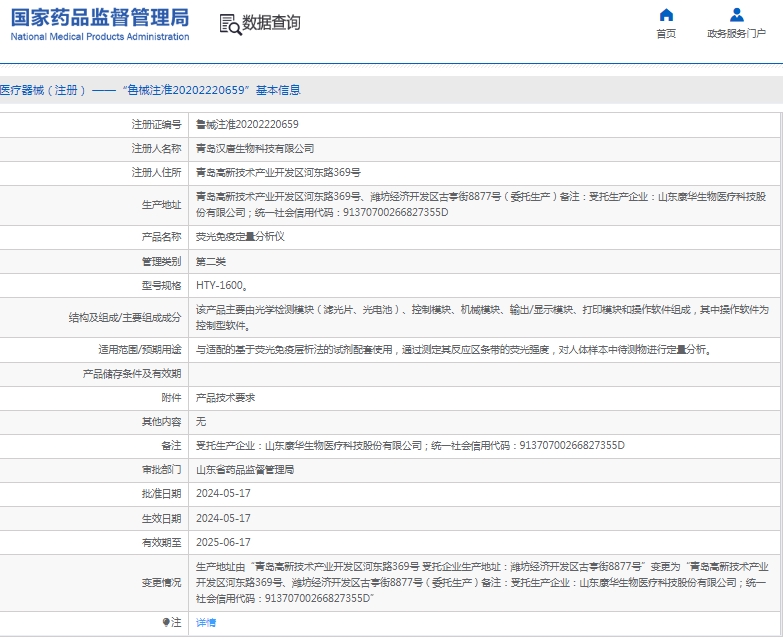
Task: Click approving department 山东省药品监督管理局
Action: 245,470
